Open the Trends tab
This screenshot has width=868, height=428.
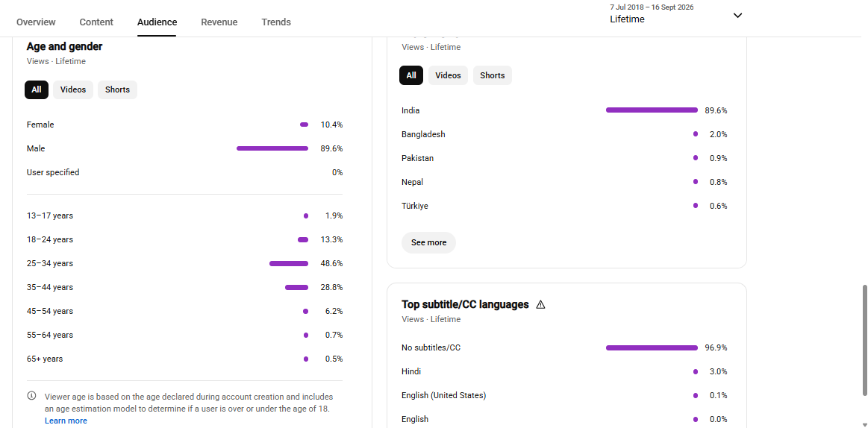276,22
